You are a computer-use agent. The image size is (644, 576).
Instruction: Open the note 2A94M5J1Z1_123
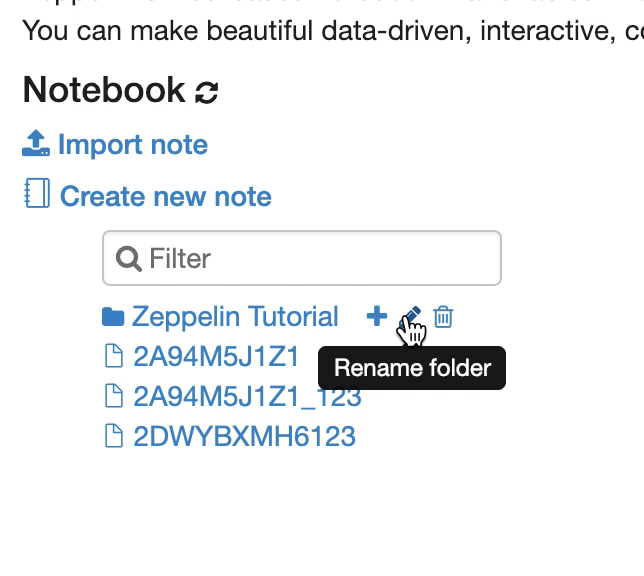247,396
